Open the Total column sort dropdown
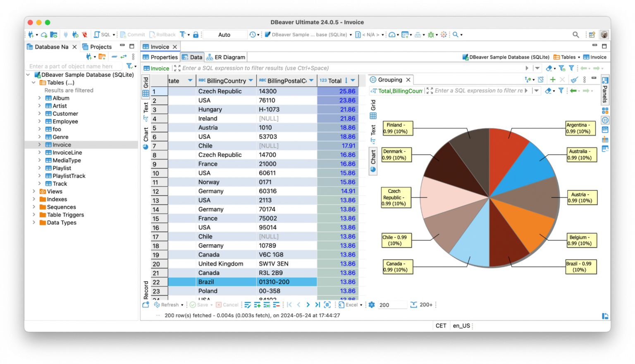 click(x=352, y=81)
